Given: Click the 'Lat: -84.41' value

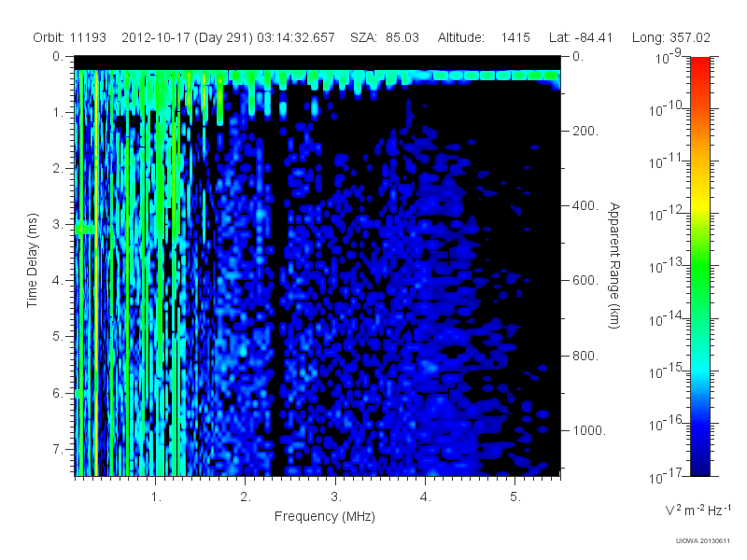Looking at the screenshot, I should click(580, 37).
